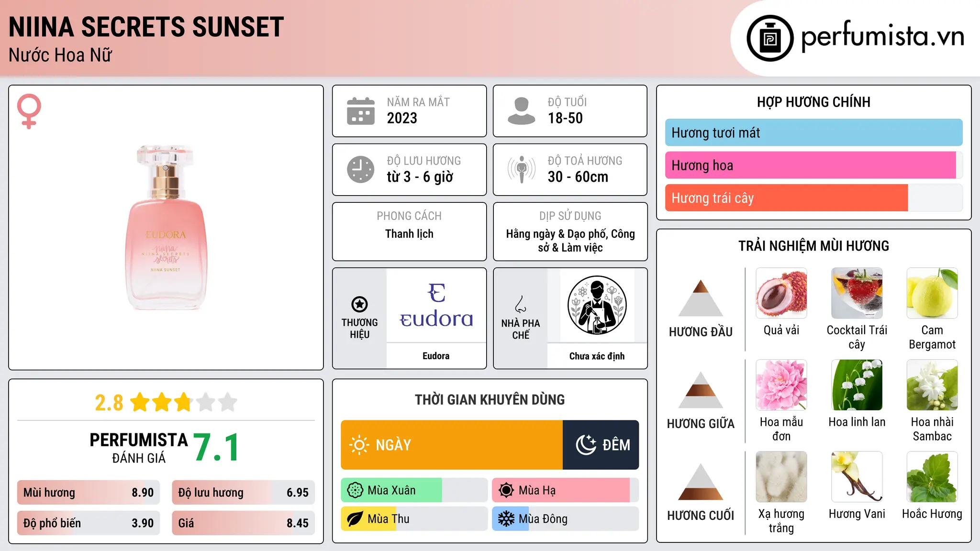Image resolution: width=980 pixels, height=551 pixels.
Task: Click the sun icon for Mùa Hạ
Action: tap(506, 490)
